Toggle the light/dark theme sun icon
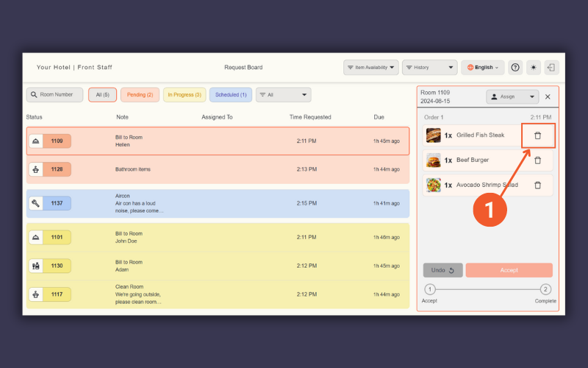Viewport: 588px width, 368px height. point(534,68)
